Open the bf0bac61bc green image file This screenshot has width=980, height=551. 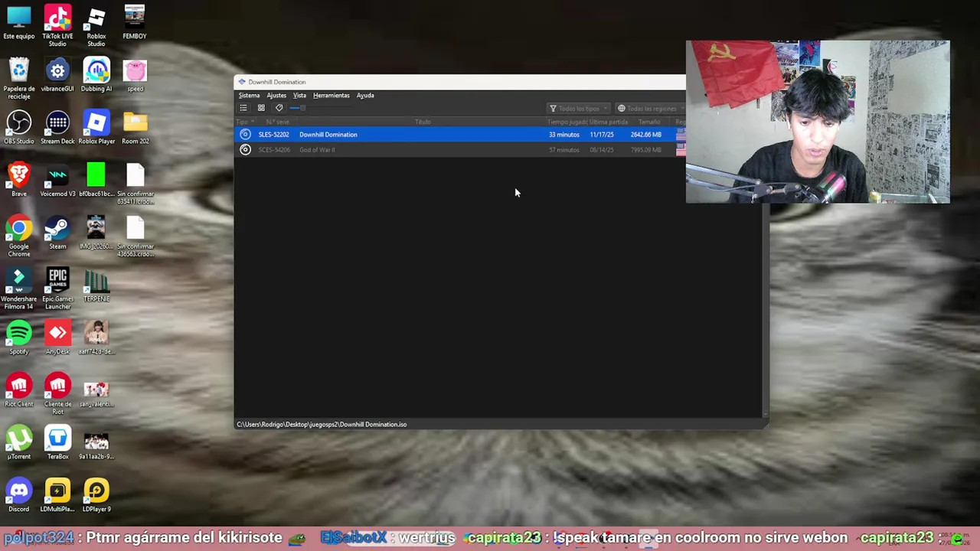[x=96, y=181]
